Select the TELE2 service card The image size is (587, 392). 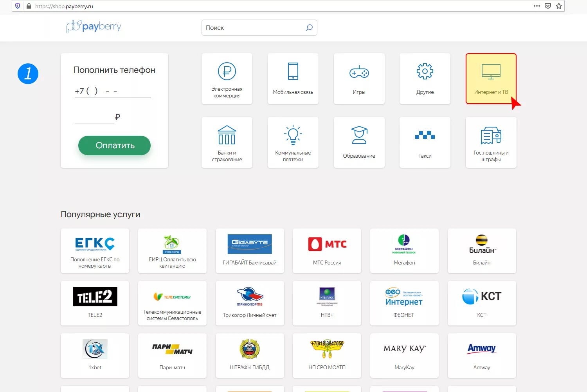[x=95, y=303]
